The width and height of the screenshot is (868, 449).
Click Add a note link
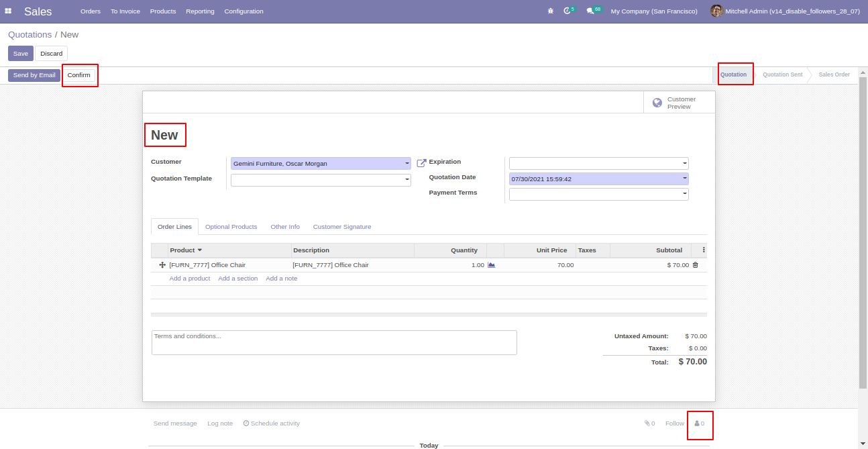(x=282, y=279)
